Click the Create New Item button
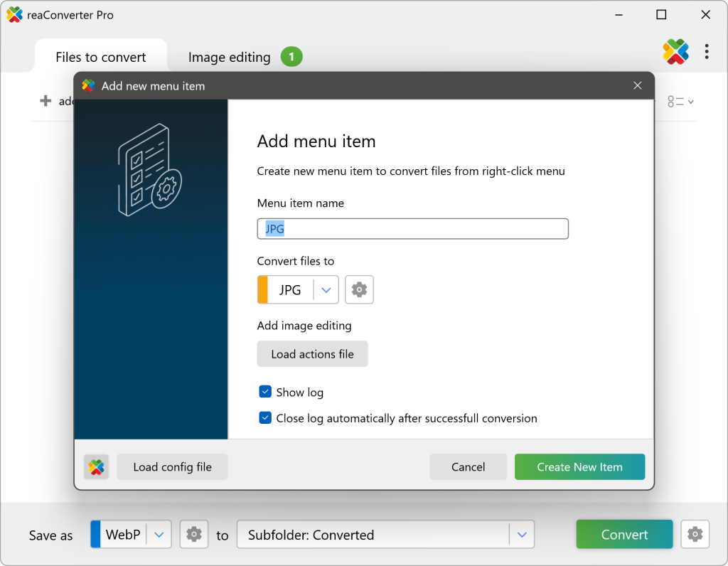728x566 pixels. point(579,467)
